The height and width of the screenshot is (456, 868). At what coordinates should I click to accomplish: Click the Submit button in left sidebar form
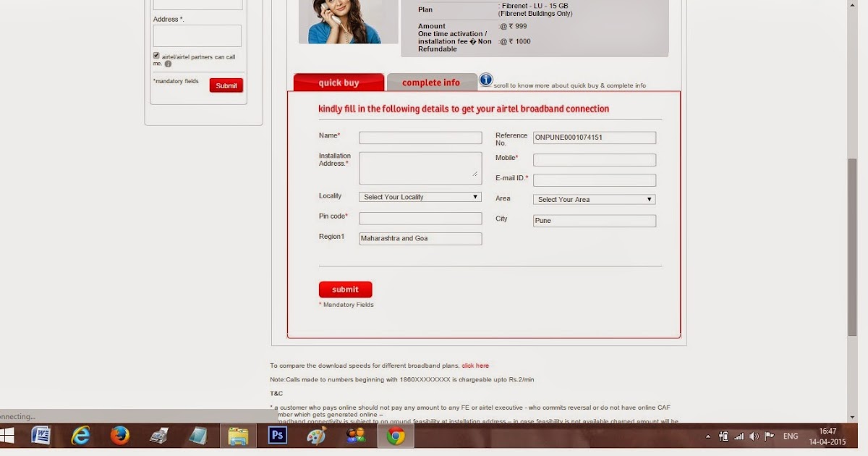[226, 85]
